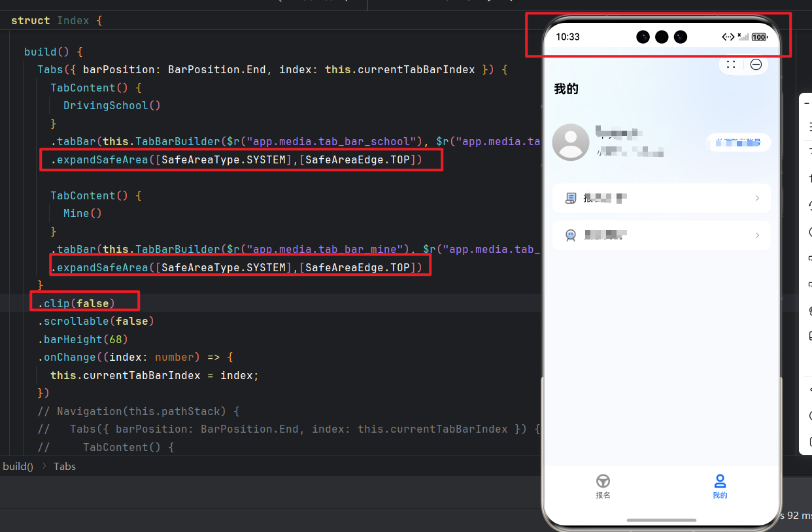Expand the second list row's chevron arrow

[757, 235]
